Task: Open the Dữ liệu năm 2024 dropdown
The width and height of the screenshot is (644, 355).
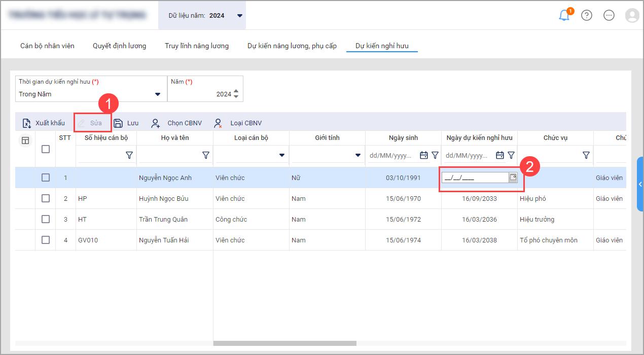Action: (x=240, y=16)
